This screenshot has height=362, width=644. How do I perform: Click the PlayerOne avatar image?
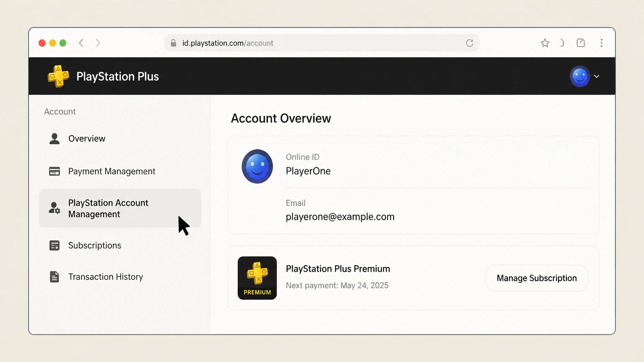click(x=257, y=166)
